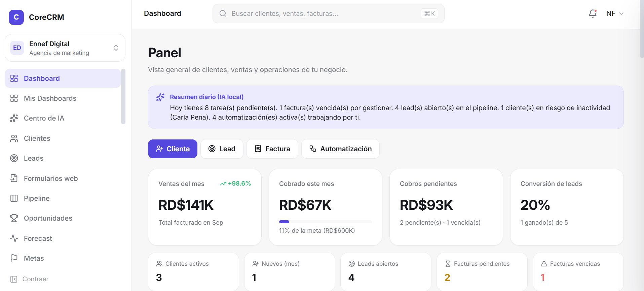Open the Cobros pendientes card
This screenshot has width=644, height=291.
[446, 207]
